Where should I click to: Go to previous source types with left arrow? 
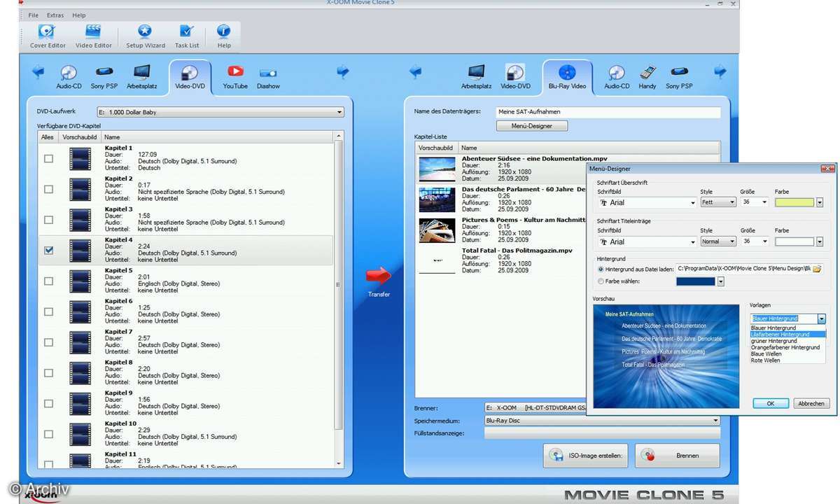point(38,71)
